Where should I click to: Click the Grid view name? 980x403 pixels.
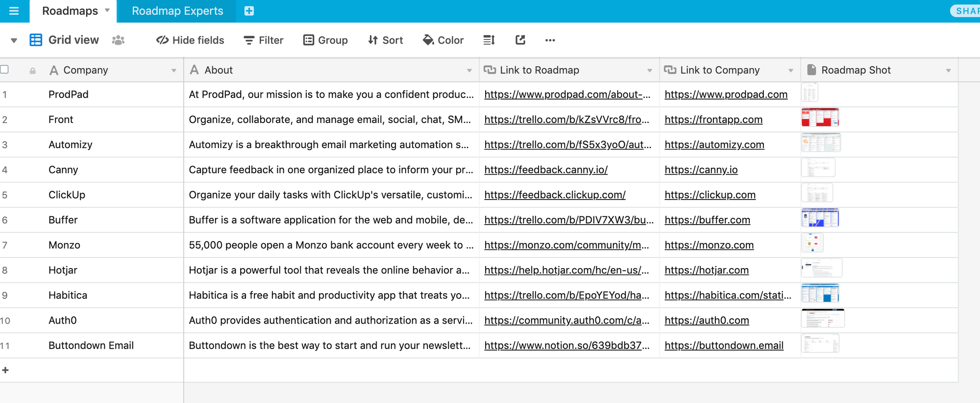coord(73,40)
